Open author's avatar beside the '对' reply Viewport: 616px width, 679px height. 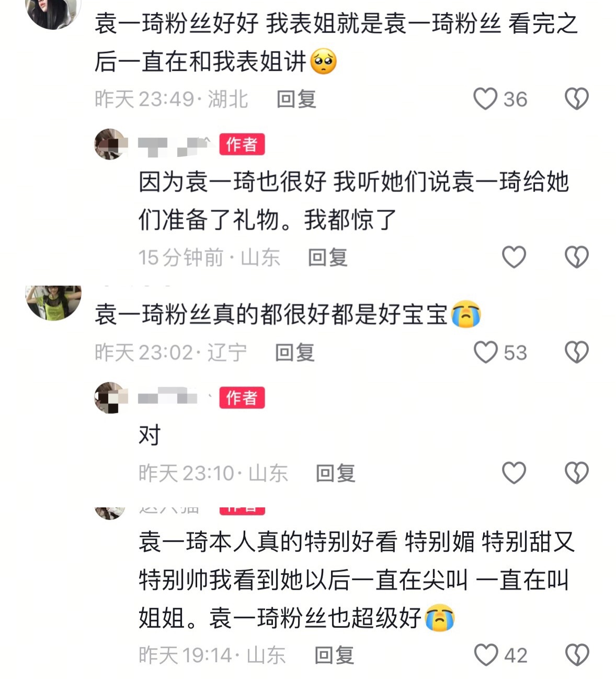pos(110,398)
